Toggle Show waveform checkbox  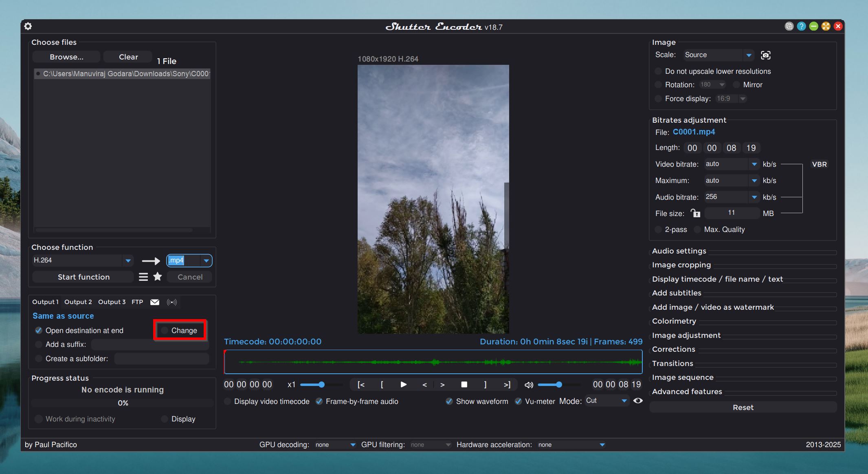coord(449,401)
